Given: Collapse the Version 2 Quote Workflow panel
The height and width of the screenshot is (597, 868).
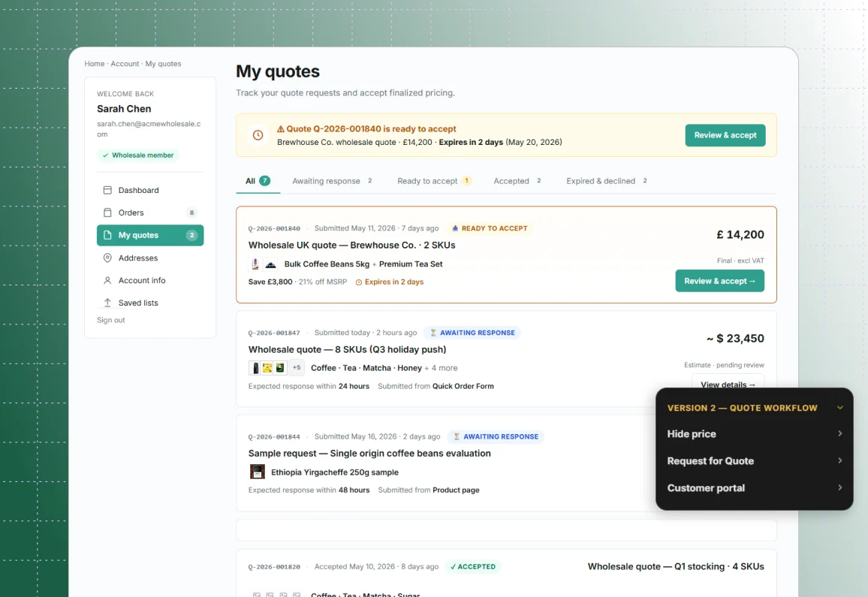Looking at the screenshot, I should point(839,409).
